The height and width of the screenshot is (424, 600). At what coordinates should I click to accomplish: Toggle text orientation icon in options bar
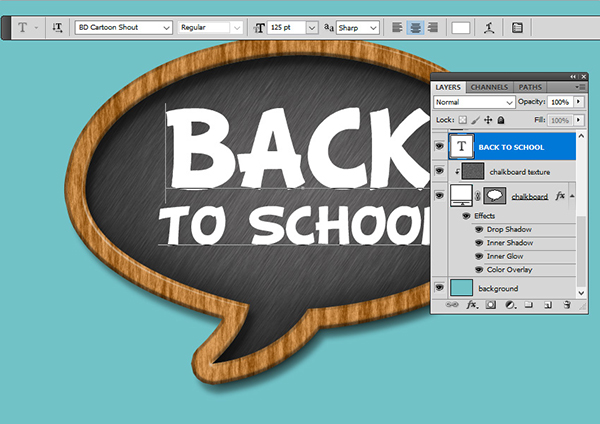tap(57, 29)
